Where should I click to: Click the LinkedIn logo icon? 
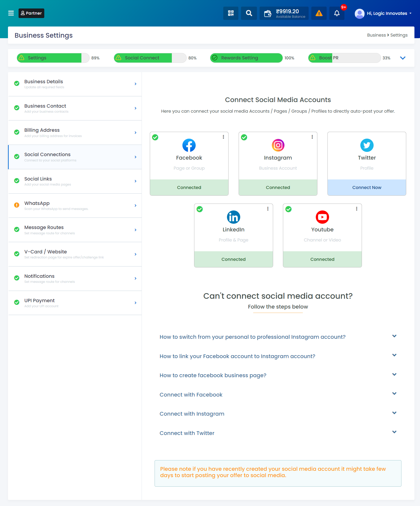[234, 217]
